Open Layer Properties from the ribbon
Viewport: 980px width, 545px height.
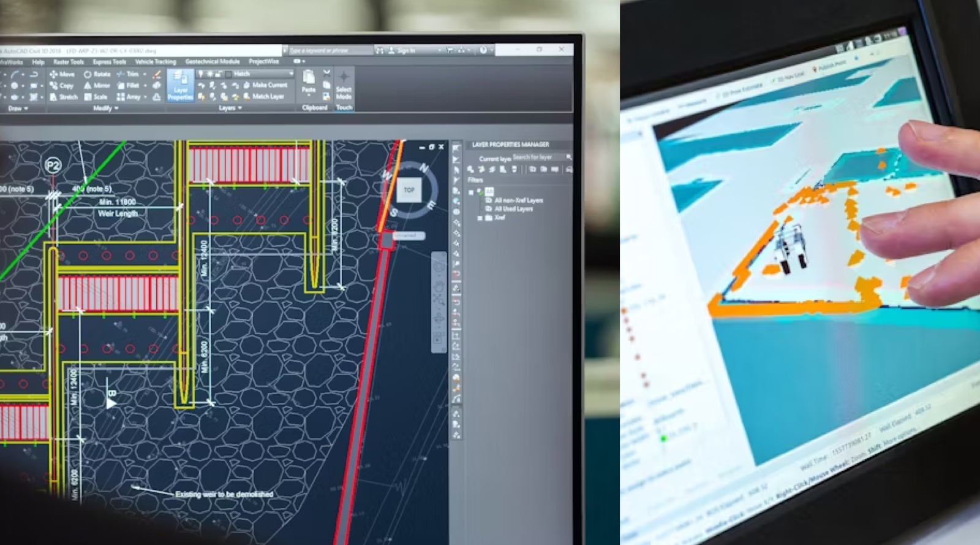coord(180,85)
